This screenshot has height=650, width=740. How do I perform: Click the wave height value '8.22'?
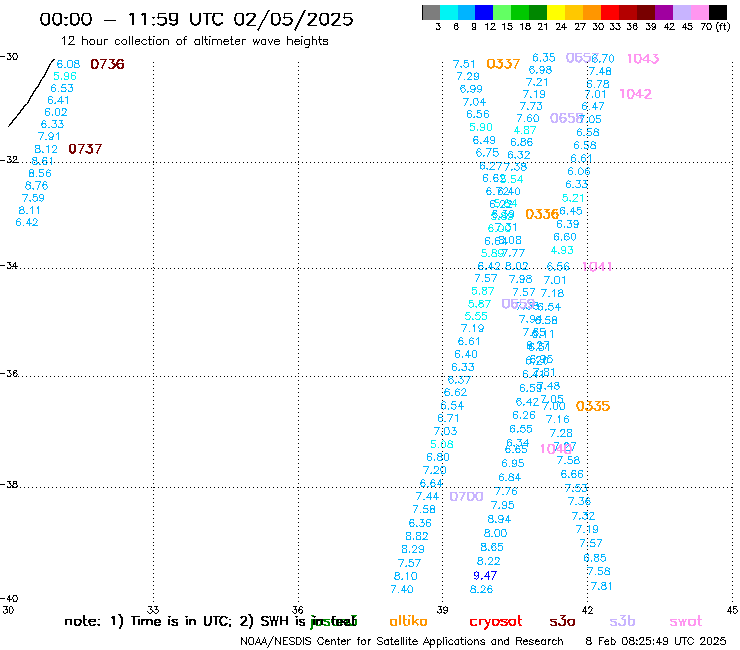pos(488,561)
